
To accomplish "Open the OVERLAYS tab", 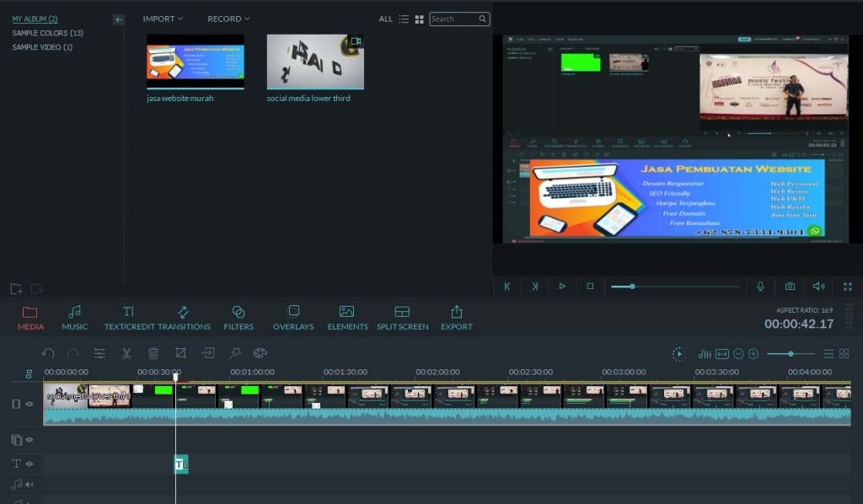I will point(293,318).
